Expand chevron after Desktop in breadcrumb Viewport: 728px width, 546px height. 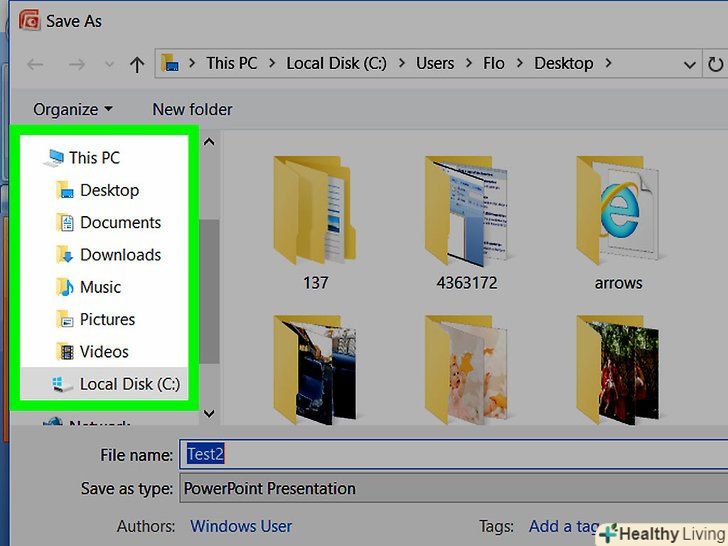pyautogui.click(x=608, y=63)
